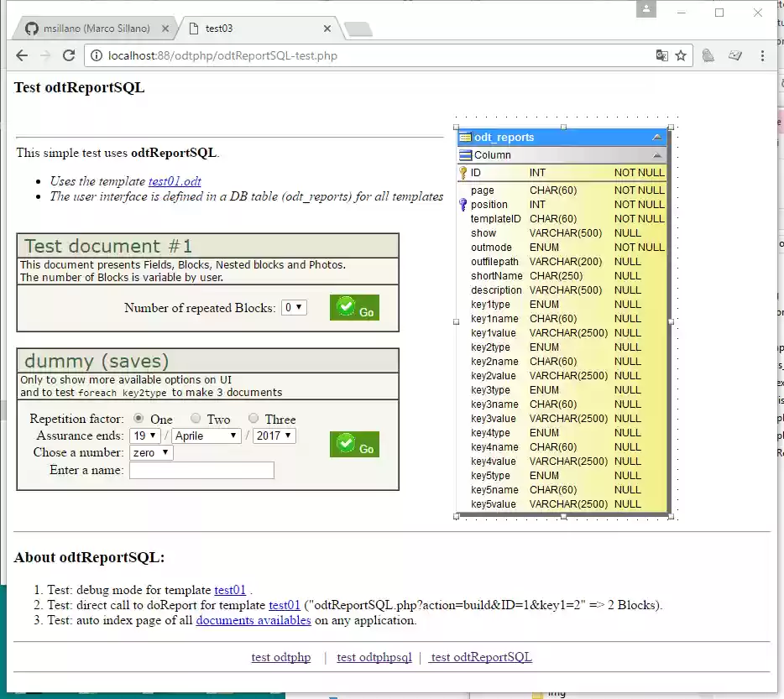
Task: Click the blue key icon beside position
Action: [464, 204]
